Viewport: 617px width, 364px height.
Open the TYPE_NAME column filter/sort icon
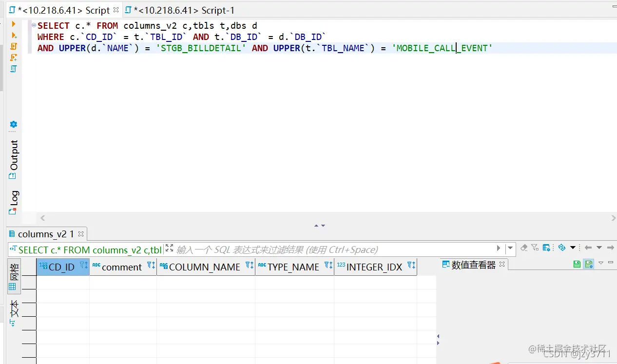pos(328,265)
